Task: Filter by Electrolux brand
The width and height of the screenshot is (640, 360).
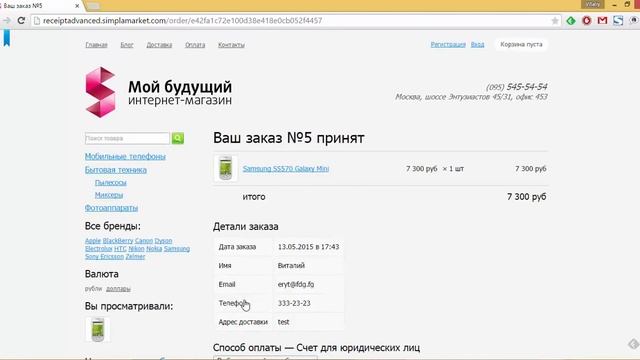Action: click(x=98, y=249)
